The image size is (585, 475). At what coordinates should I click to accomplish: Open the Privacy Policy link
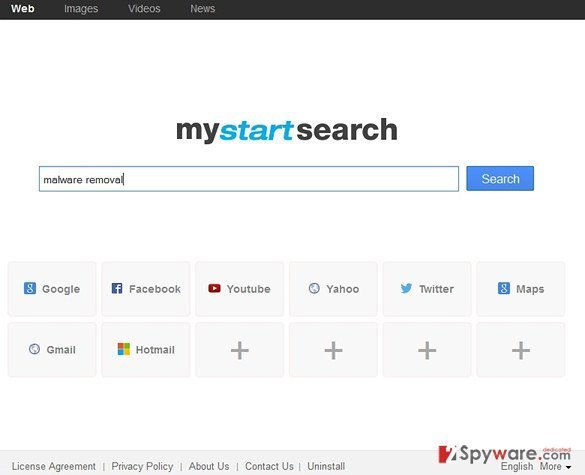coord(142,466)
